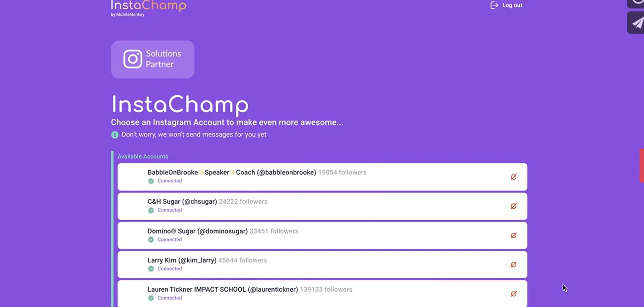Disconnect the Lauren Tickner account via red icon
This screenshot has width=644, height=307.
pyautogui.click(x=514, y=294)
